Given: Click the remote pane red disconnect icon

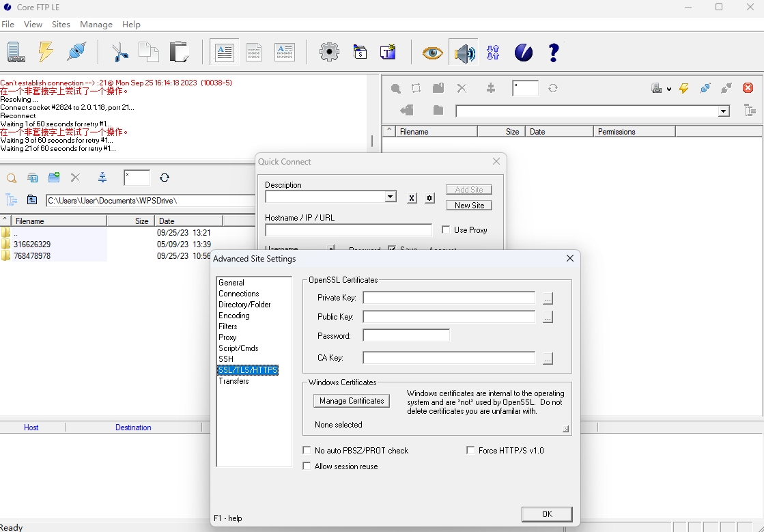Looking at the screenshot, I should pos(748,88).
